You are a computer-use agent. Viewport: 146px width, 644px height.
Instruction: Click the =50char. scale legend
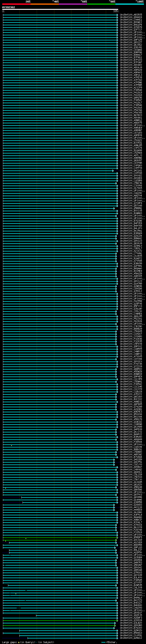109,642
